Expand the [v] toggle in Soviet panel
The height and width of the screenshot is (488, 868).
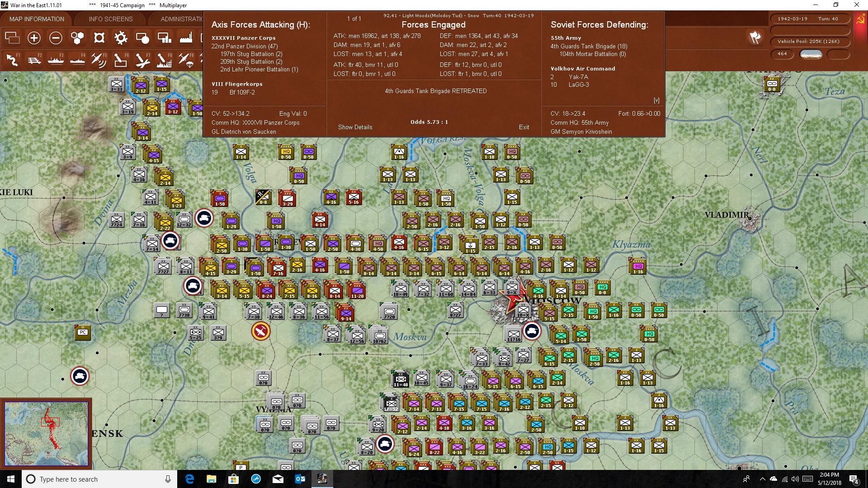[x=656, y=100]
